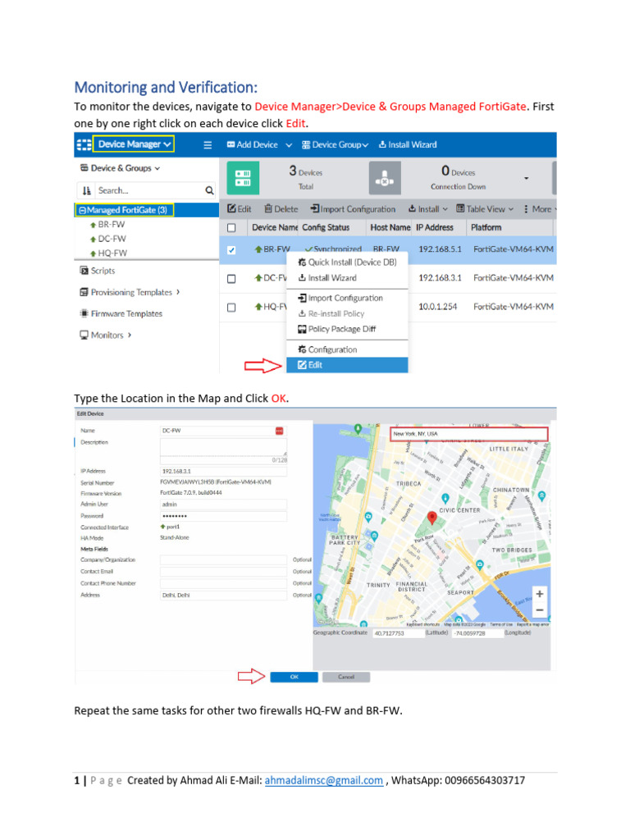Open the ahmadalimsc@gmail.com email link
The image size is (630, 840).
click(x=323, y=780)
